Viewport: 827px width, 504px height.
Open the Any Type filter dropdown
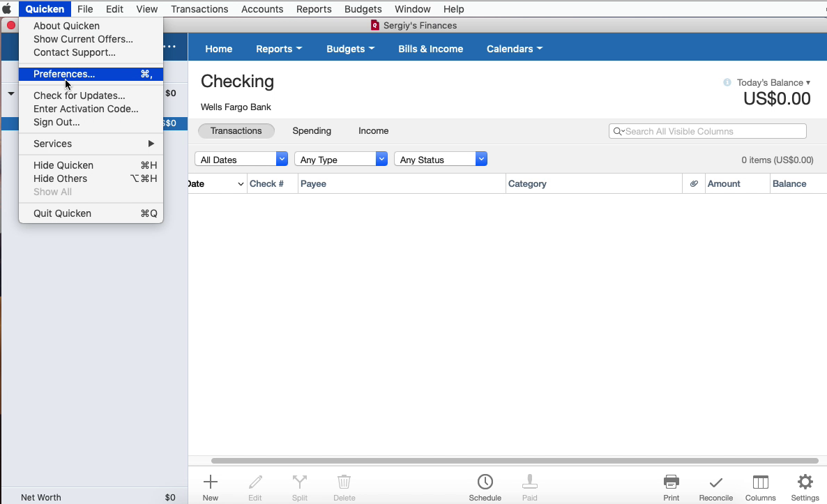[x=341, y=159]
